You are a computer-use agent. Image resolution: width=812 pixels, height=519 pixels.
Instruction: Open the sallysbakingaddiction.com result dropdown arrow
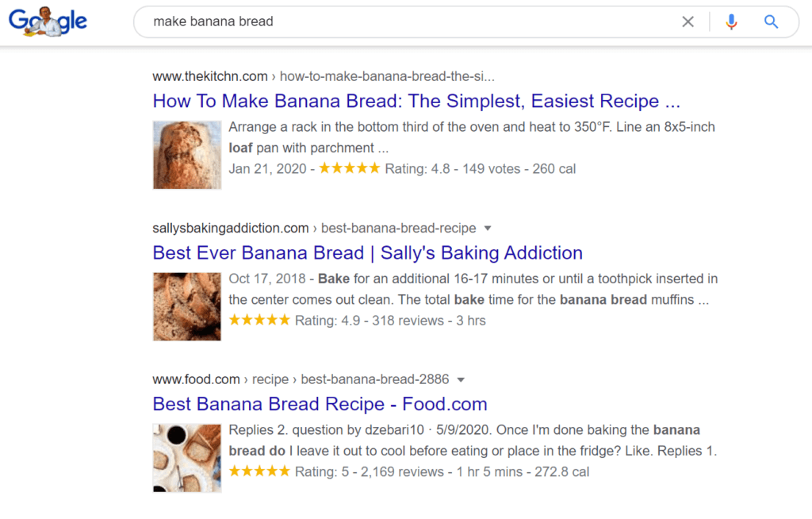(x=488, y=228)
